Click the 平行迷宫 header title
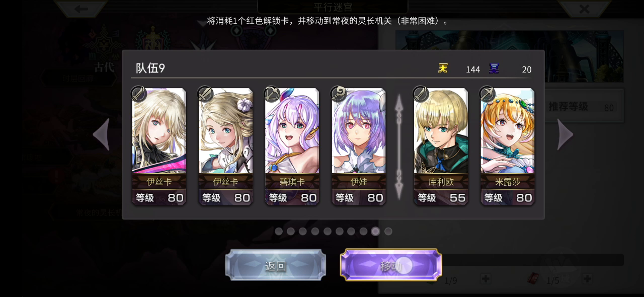644x297 pixels. point(333,7)
